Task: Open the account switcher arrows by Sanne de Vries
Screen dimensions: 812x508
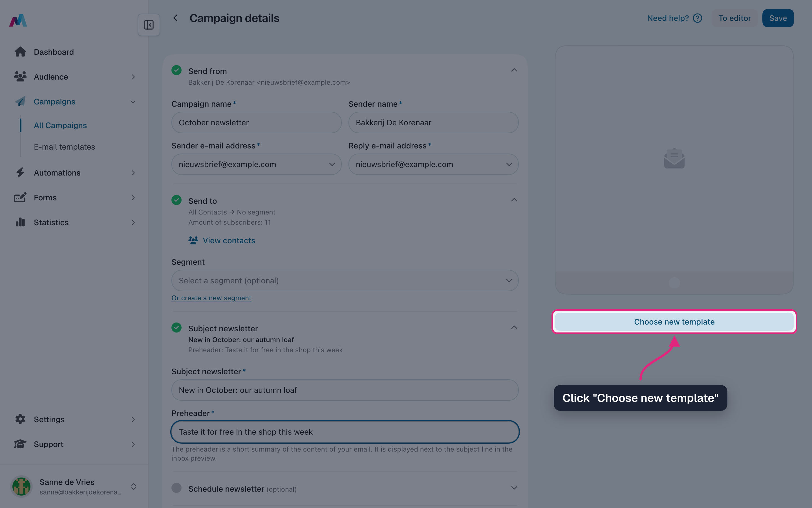Action: tap(134, 487)
